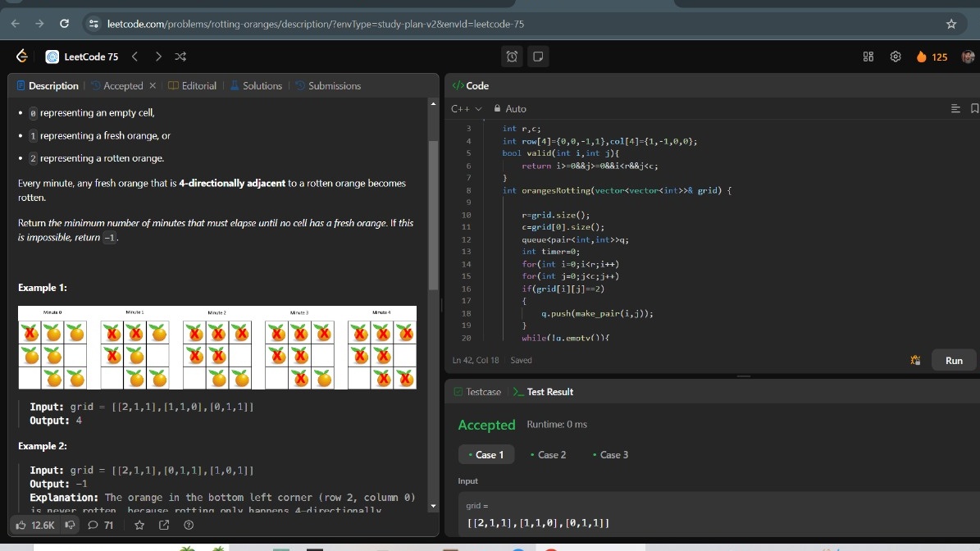This screenshot has width=980, height=551.
Task: Click the share link icon
Action: point(164,526)
